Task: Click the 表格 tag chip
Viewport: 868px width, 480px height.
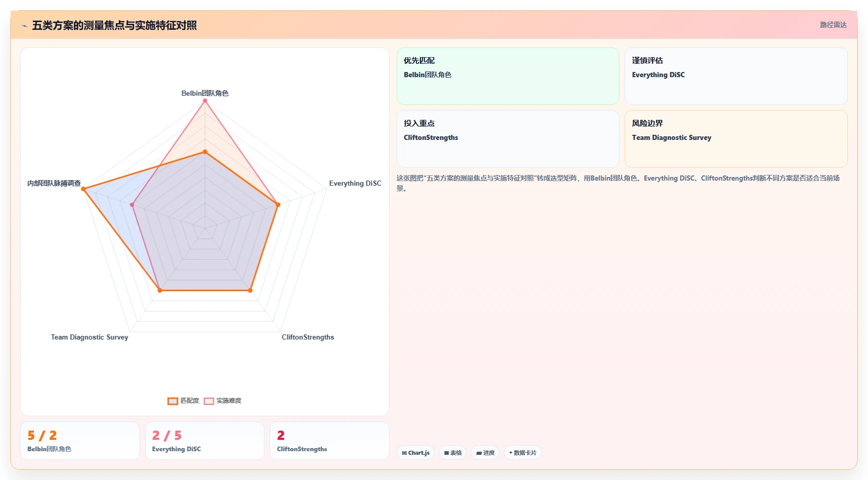Action: click(453, 453)
